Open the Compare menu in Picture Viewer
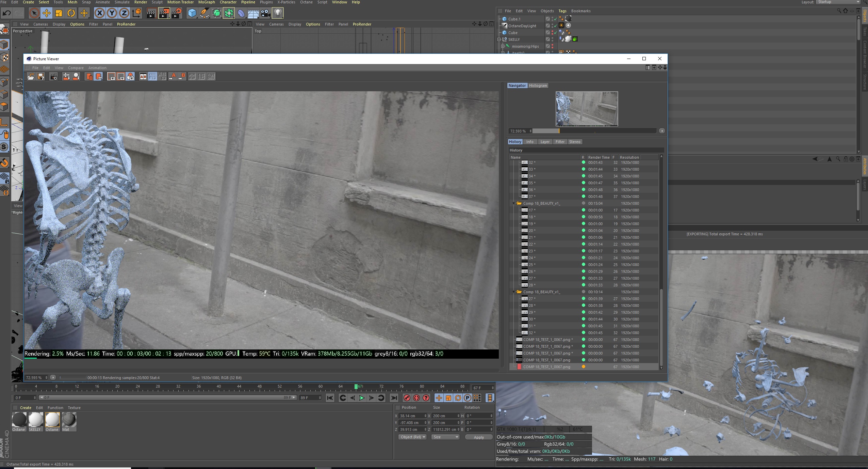The height and width of the screenshot is (469, 868). pos(76,68)
